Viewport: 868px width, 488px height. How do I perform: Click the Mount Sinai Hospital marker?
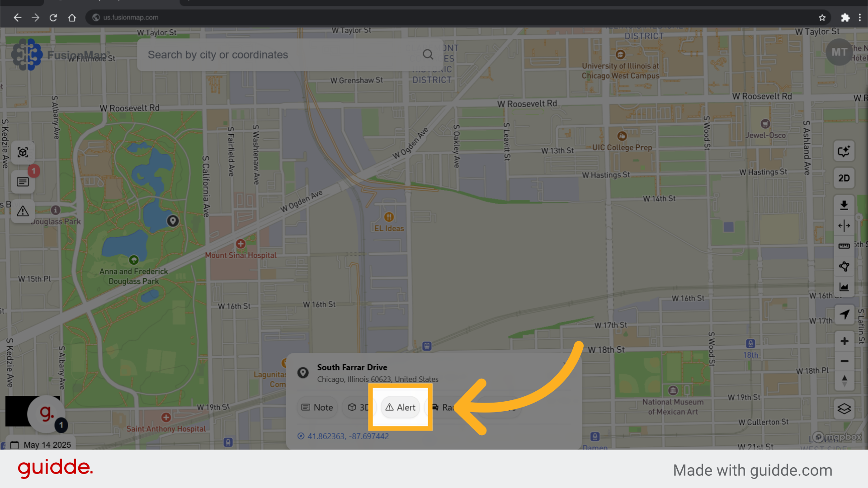tap(241, 244)
